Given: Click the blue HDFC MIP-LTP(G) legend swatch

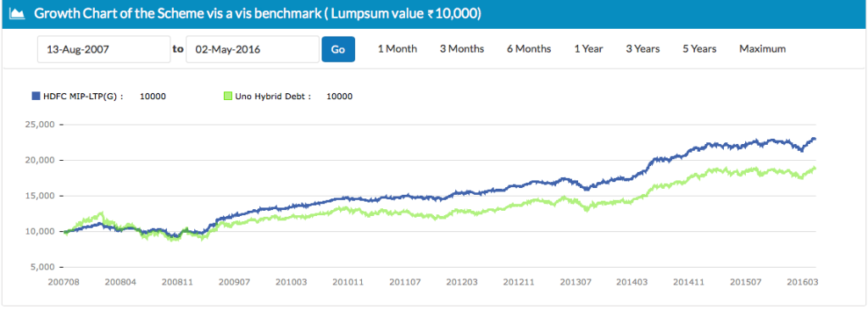Looking at the screenshot, I should (x=36, y=97).
